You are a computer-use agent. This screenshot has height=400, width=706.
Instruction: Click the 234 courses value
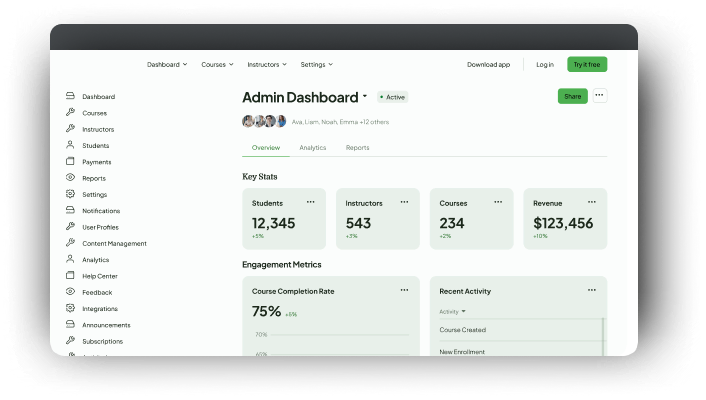click(452, 223)
